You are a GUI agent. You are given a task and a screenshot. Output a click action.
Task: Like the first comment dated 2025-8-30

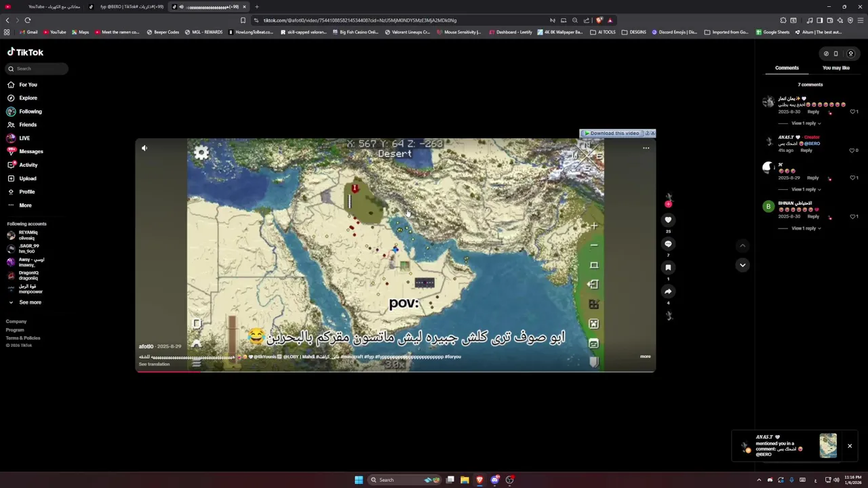coord(852,112)
